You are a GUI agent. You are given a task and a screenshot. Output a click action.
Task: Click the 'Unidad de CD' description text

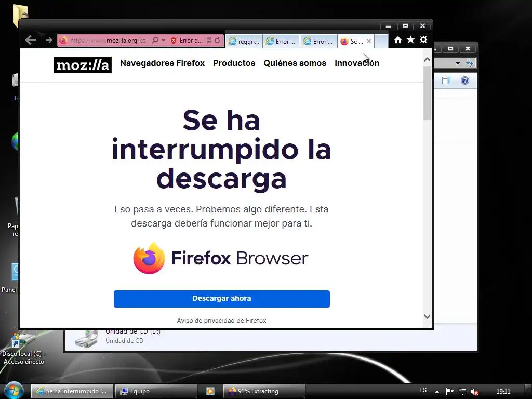pyautogui.click(x=124, y=341)
